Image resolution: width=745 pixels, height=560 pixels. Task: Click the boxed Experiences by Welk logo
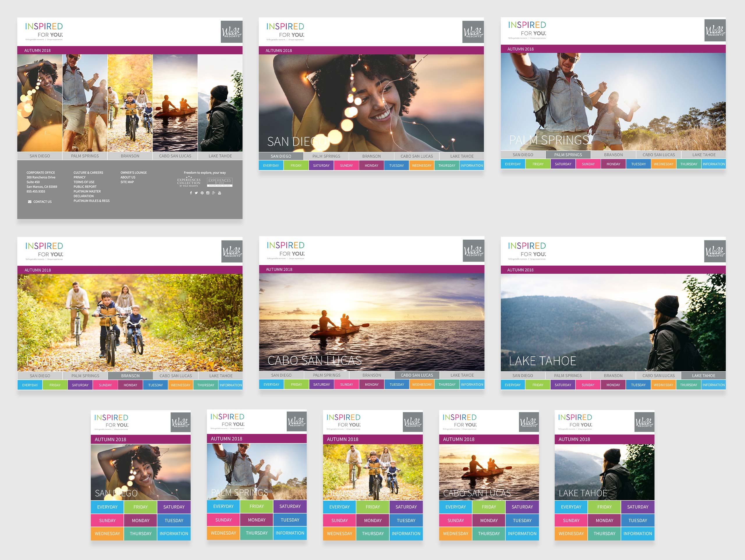click(x=220, y=182)
